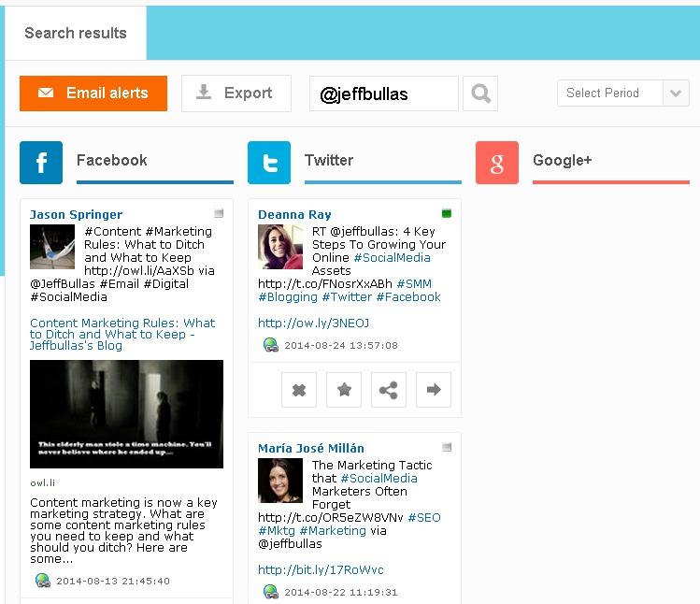Click the #SMM hashtag
The width and height of the screenshot is (700, 604).
414,284
